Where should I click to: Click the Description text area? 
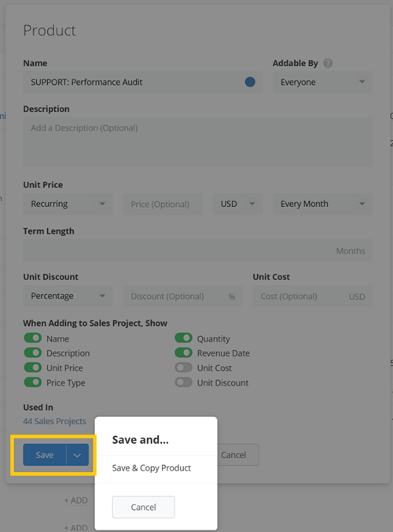click(x=198, y=142)
